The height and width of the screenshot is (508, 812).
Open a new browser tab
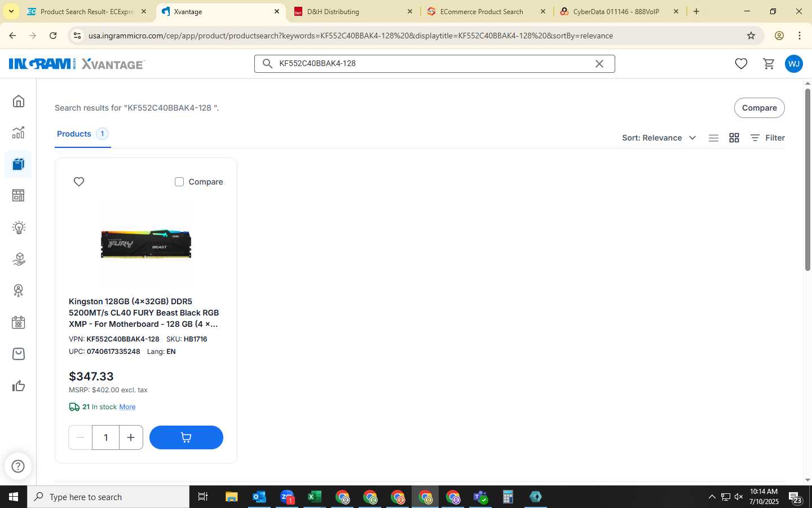click(696, 11)
